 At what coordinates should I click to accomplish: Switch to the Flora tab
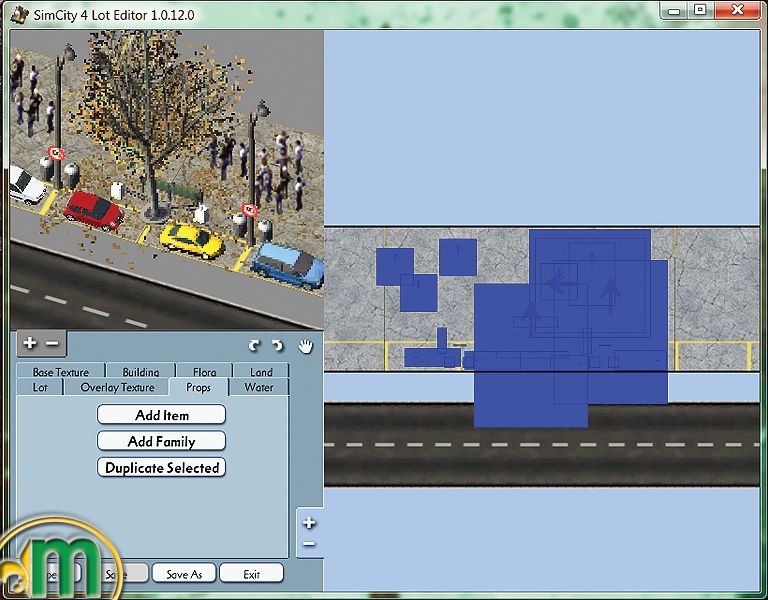pyautogui.click(x=204, y=371)
